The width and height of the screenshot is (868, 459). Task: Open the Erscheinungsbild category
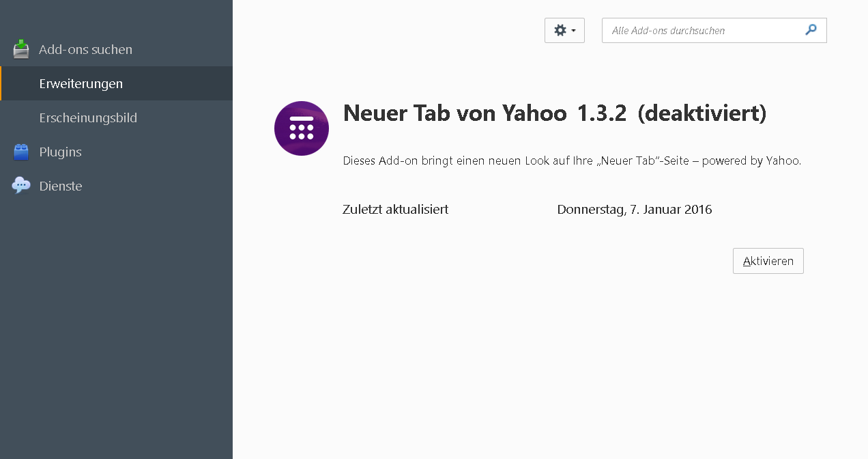pyautogui.click(x=116, y=117)
